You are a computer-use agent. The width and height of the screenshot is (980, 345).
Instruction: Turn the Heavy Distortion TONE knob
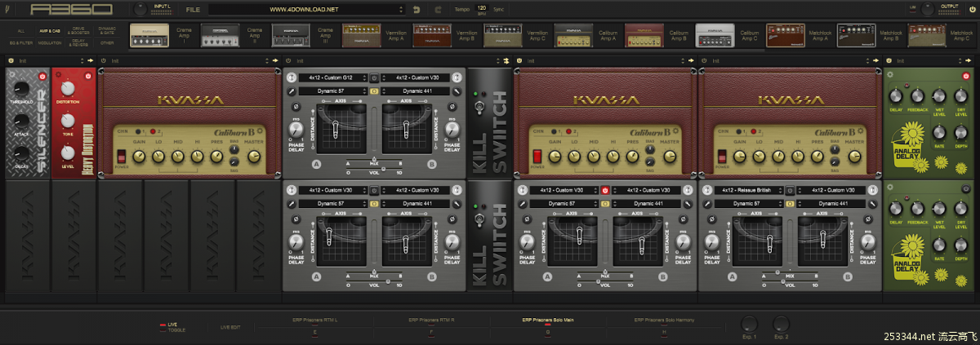(x=68, y=122)
